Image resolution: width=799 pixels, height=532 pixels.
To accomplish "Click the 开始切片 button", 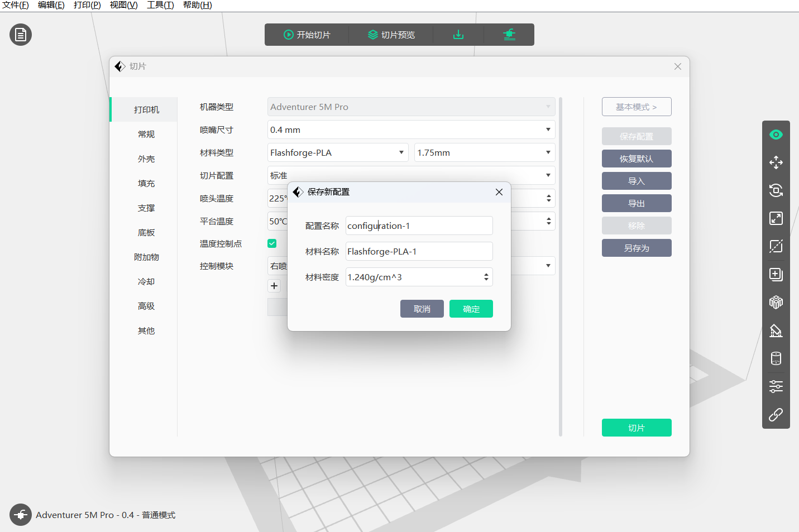I will tap(307, 35).
